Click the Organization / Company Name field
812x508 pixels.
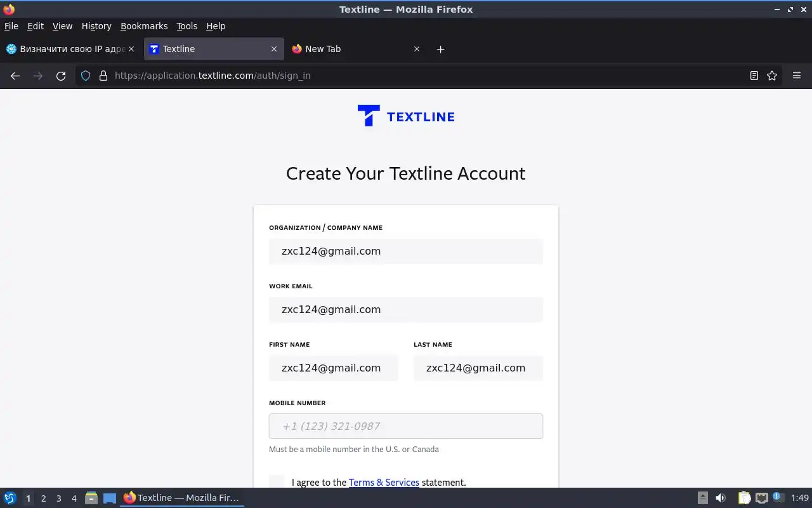[406, 251]
